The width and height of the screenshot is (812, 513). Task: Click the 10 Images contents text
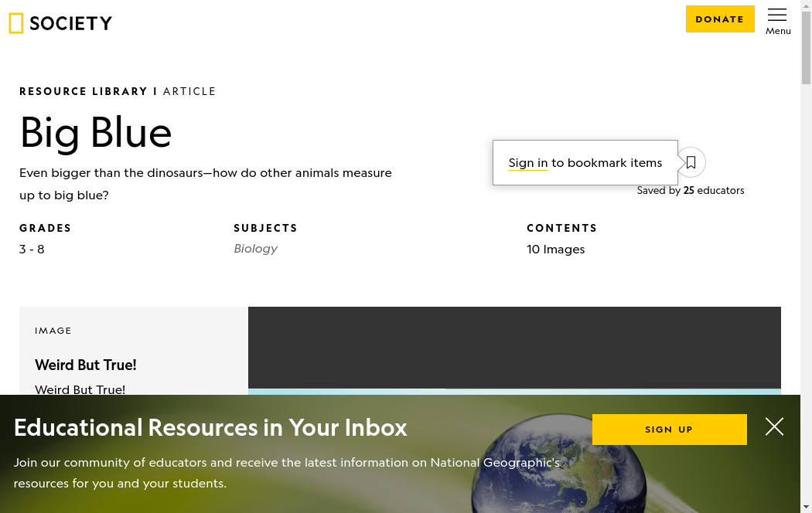555,250
